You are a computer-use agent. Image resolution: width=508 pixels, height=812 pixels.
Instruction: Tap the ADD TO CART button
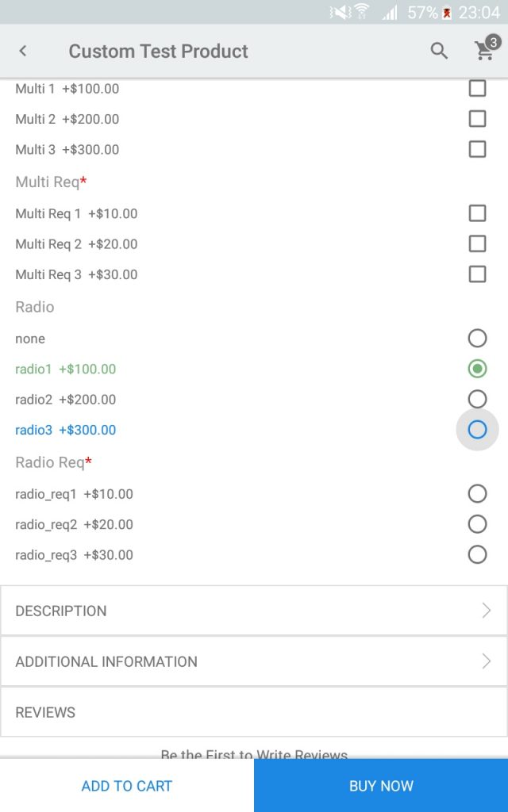pos(127,786)
